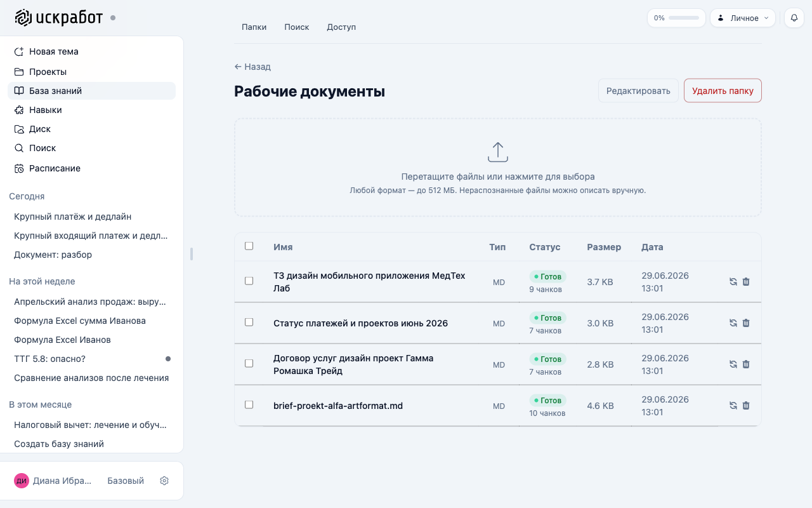Click the upload arrow icon
The width and height of the screenshot is (812, 508).
[498, 152]
